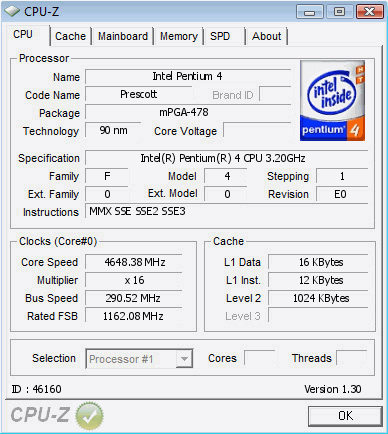Click the OK button
Screen dimensions: 388x434
tap(345, 416)
